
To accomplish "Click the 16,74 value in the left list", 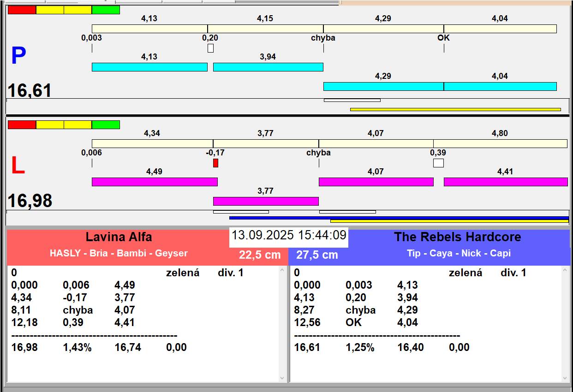I will tap(128, 347).
